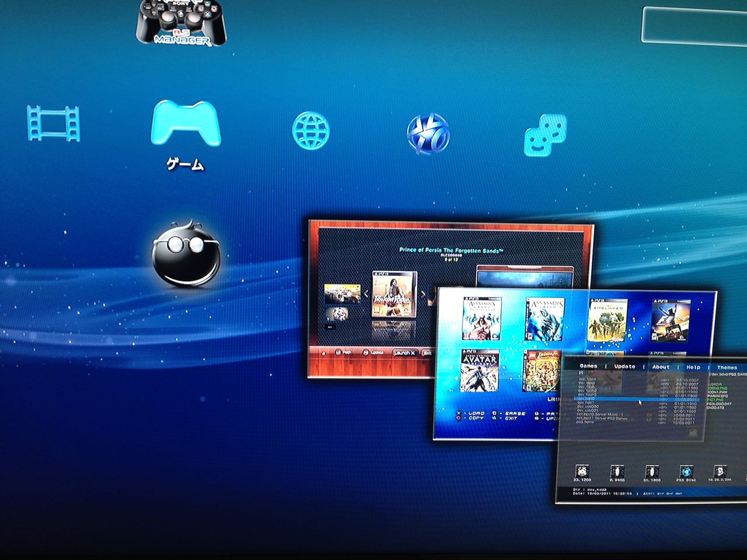Open the Update menu in file manager preview

click(624, 366)
